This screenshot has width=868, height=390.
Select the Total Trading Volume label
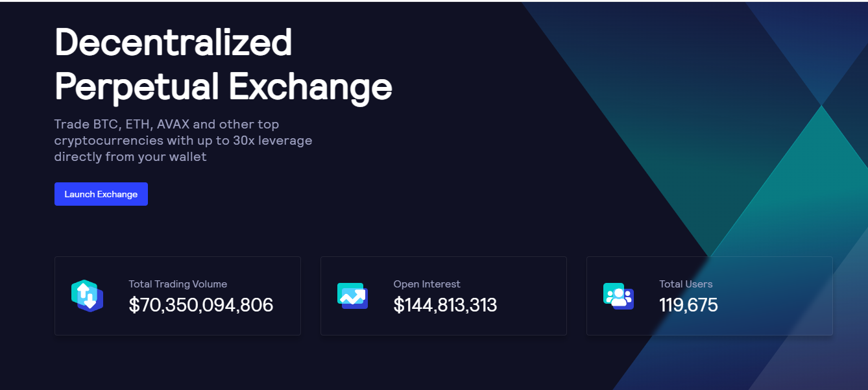178,284
